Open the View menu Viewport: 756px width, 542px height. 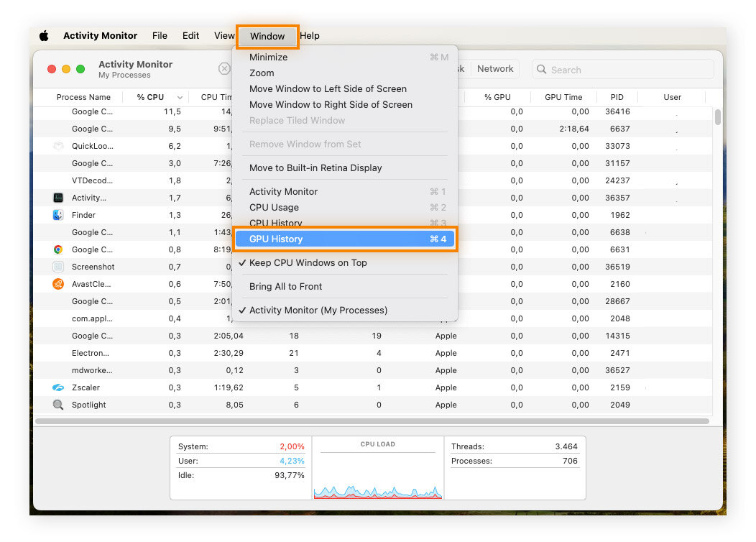(x=224, y=36)
